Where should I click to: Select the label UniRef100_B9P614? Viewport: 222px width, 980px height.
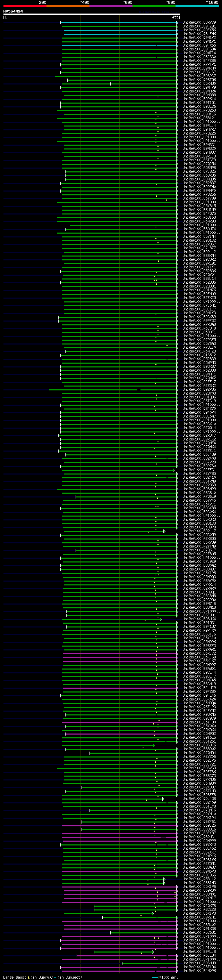199,99
